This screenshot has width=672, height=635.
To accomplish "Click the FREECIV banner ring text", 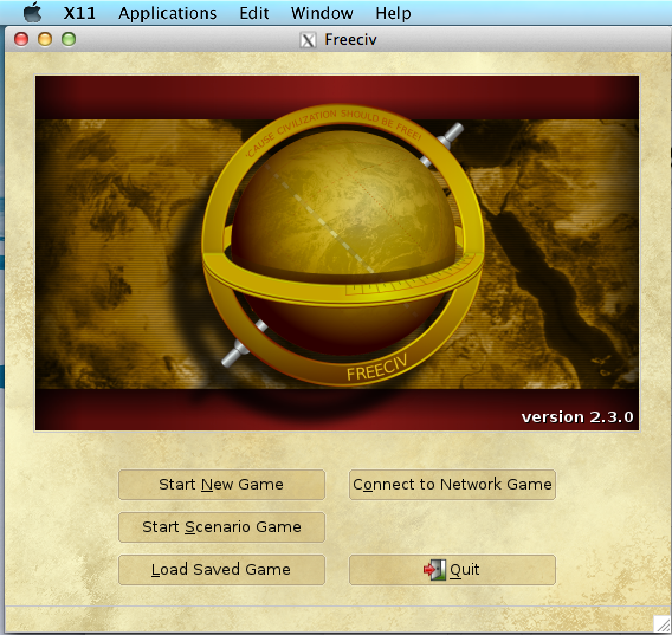I will click(377, 368).
